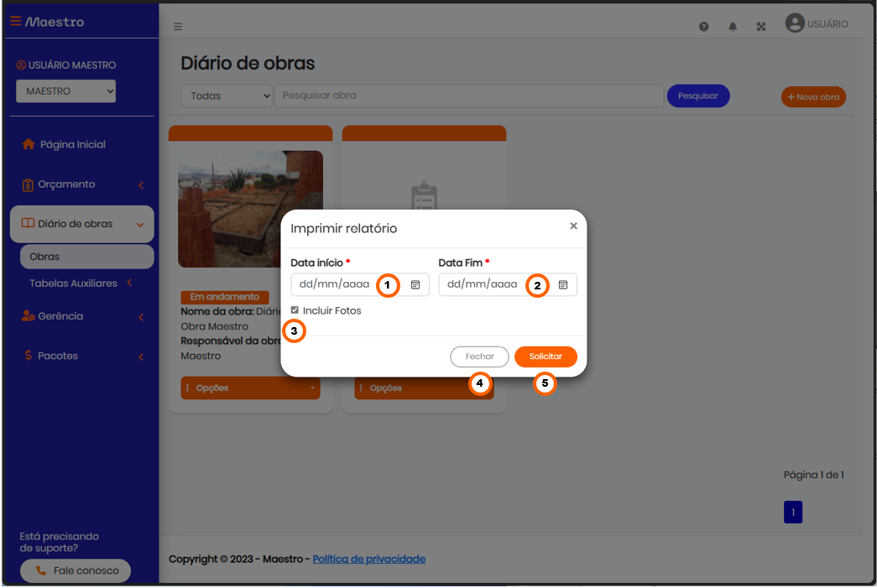
Task: Expand the Gerência sidebar section
Action: click(x=81, y=316)
